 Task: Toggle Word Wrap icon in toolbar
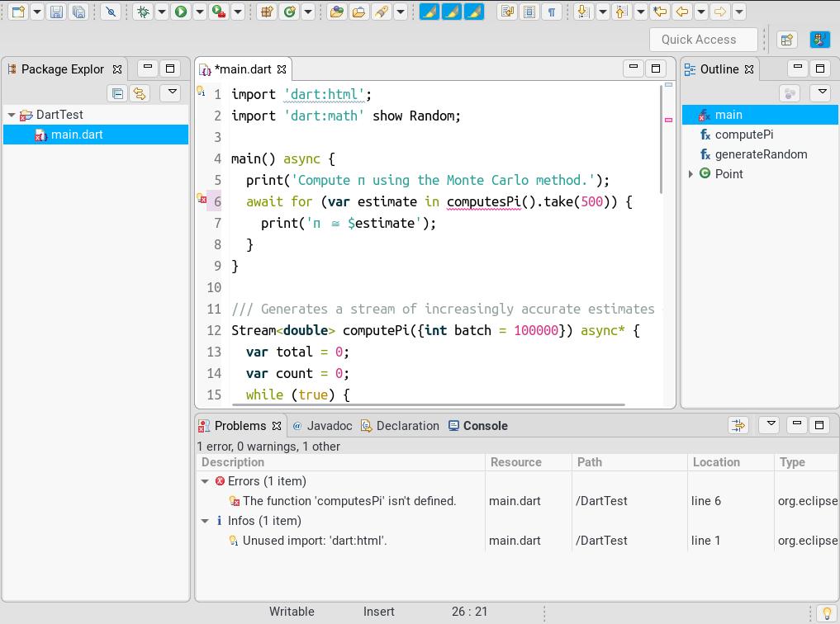507,12
